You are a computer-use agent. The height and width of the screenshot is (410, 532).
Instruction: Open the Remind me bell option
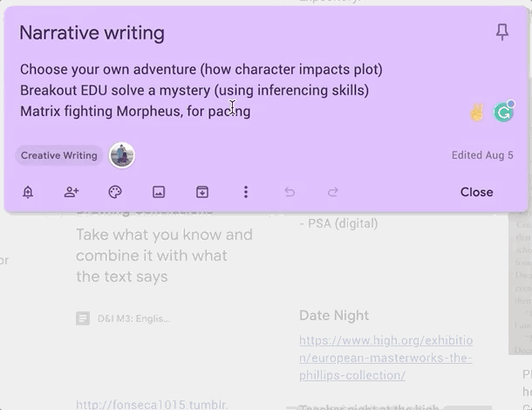click(28, 192)
